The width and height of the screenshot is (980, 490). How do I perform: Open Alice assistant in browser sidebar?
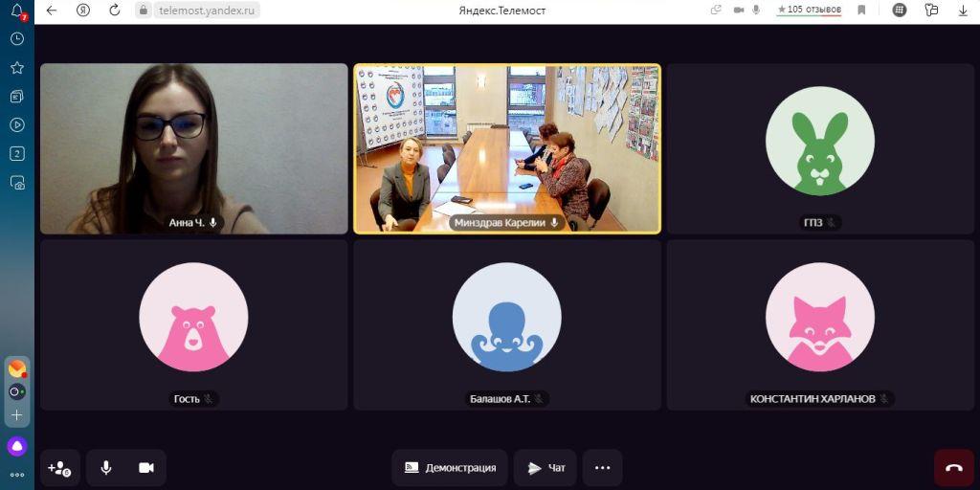[16, 446]
